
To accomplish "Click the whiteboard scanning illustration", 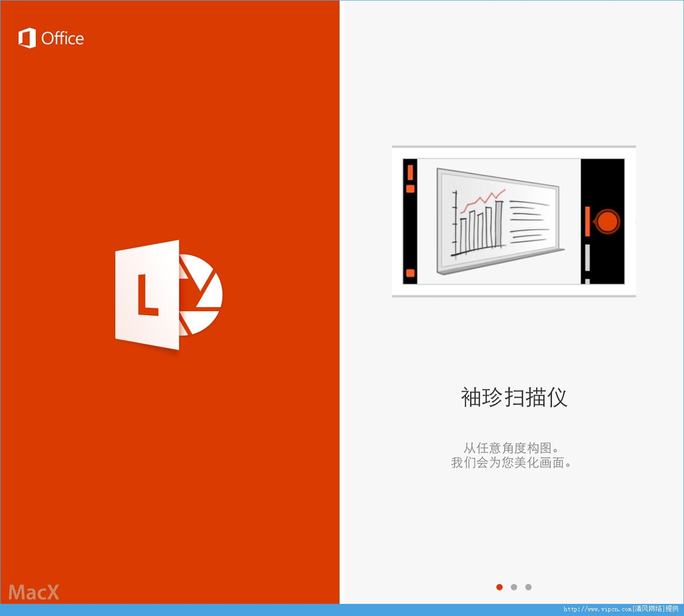I will (513, 221).
